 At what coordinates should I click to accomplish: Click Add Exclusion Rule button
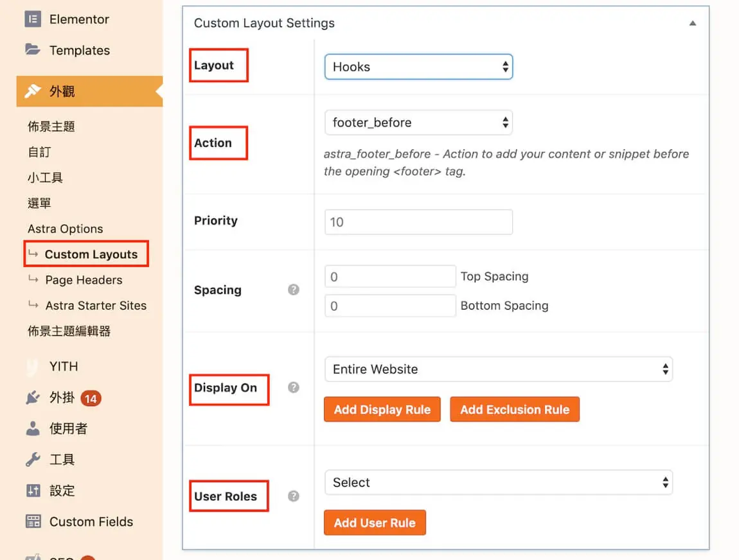click(x=515, y=409)
